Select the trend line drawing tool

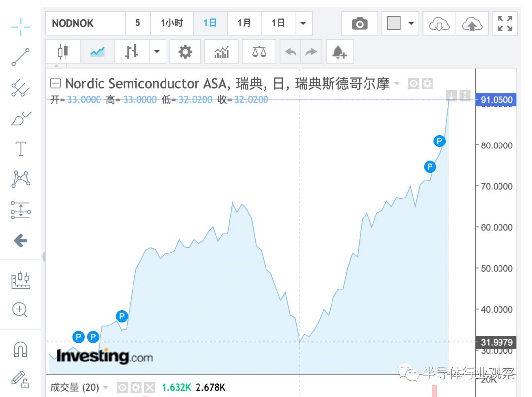click(x=21, y=57)
